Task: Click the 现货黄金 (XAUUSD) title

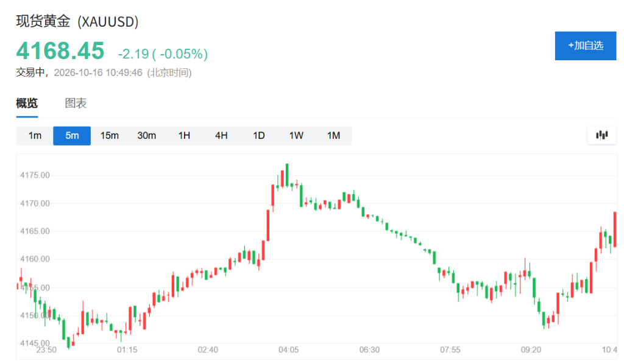Action: pyautogui.click(x=77, y=21)
